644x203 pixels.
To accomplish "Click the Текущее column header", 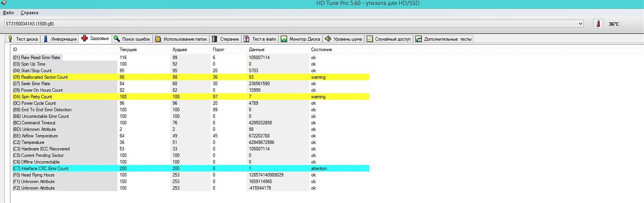I will [x=128, y=50].
